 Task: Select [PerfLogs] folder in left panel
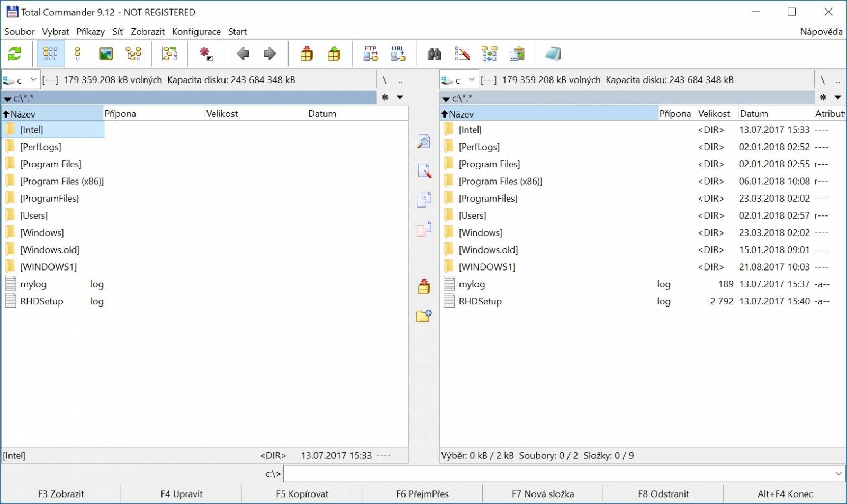point(41,147)
